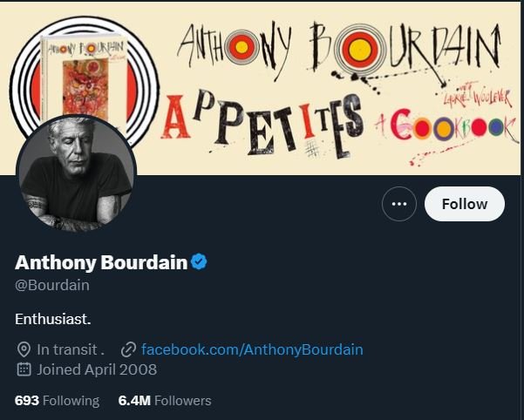View the 6.4M Followers list
524x420 pixels.
[165, 401]
